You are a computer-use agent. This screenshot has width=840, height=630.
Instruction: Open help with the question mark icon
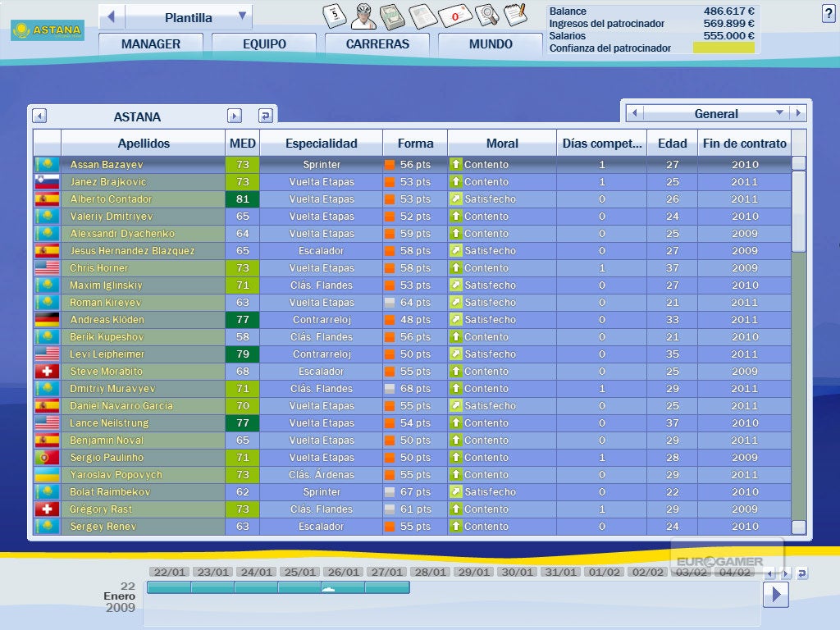[x=829, y=15]
